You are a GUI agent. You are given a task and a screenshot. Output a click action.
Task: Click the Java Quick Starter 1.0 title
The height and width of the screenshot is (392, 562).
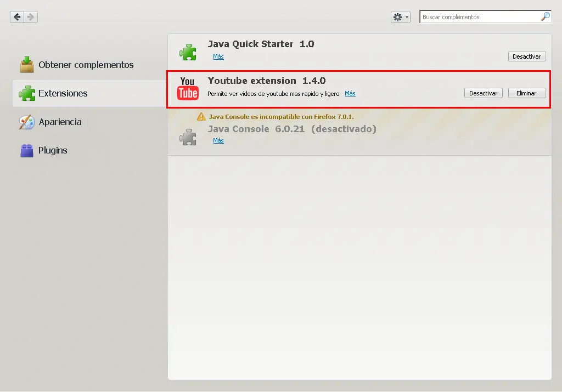tap(261, 44)
